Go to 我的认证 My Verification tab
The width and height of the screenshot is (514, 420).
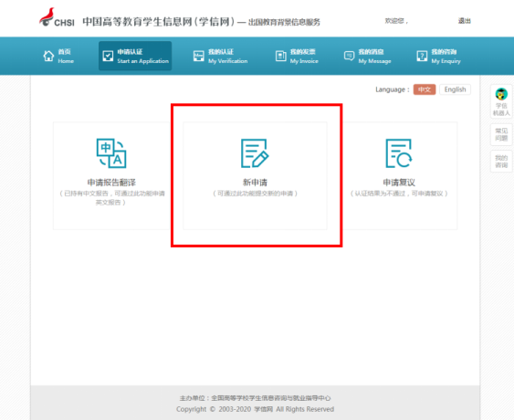tap(220, 56)
